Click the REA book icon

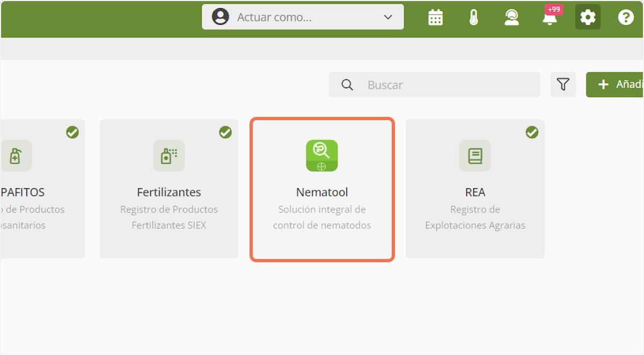pos(475,156)
